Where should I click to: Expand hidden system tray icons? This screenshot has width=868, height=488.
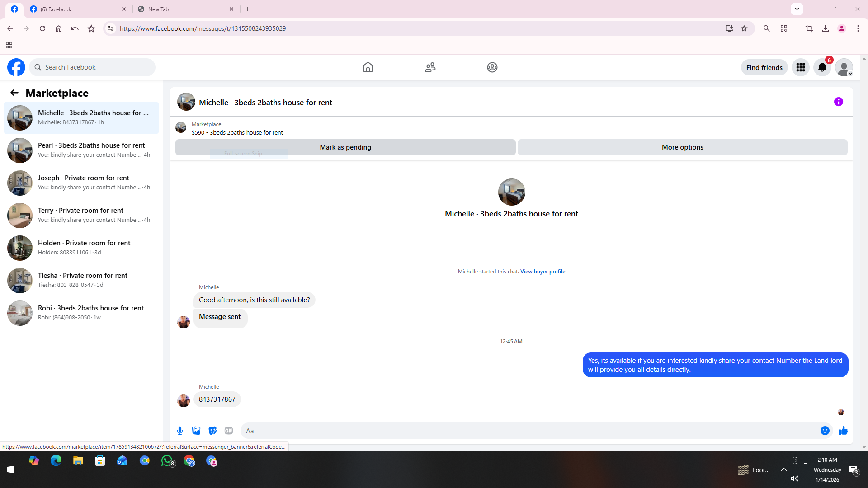point(783,470)
